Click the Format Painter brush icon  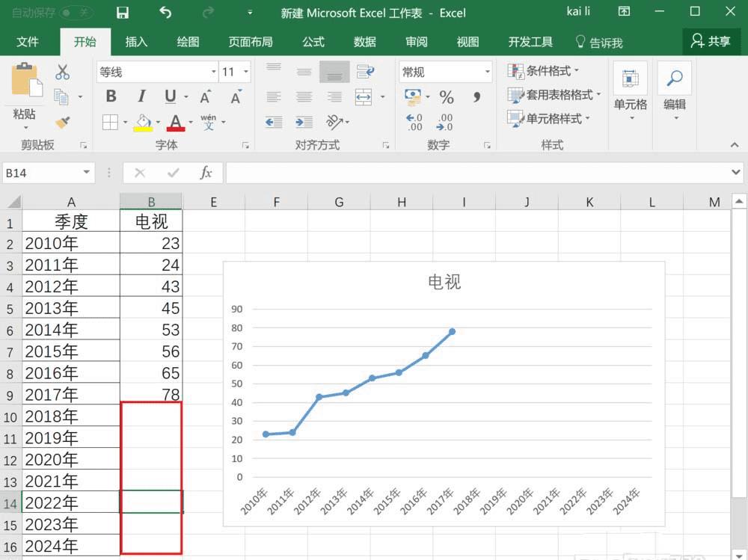pos(63,123)
